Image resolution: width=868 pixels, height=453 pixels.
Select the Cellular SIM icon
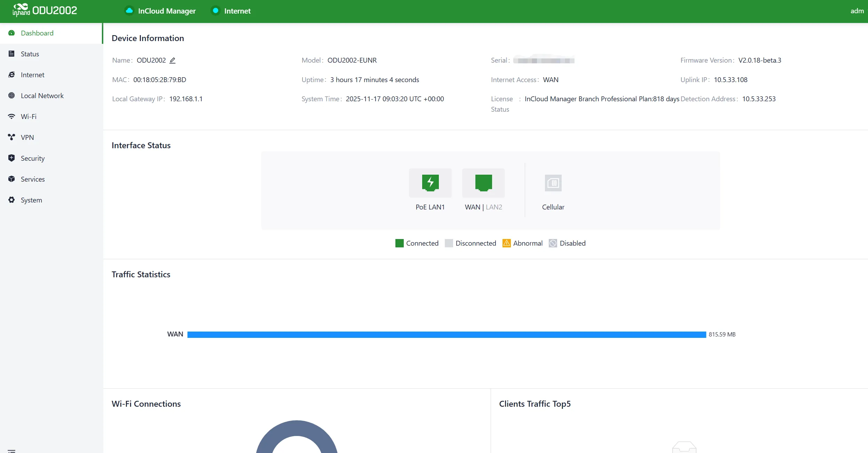[553, 183]
